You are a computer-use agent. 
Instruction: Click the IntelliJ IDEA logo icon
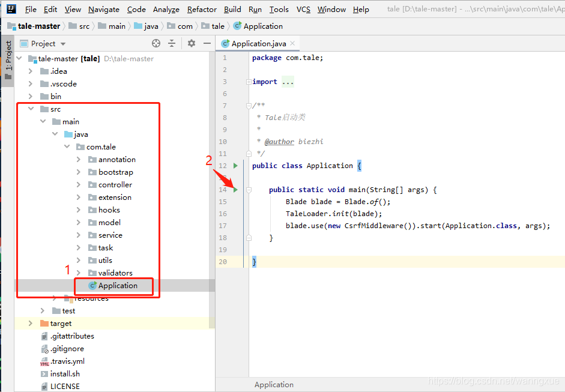(11, 8)
